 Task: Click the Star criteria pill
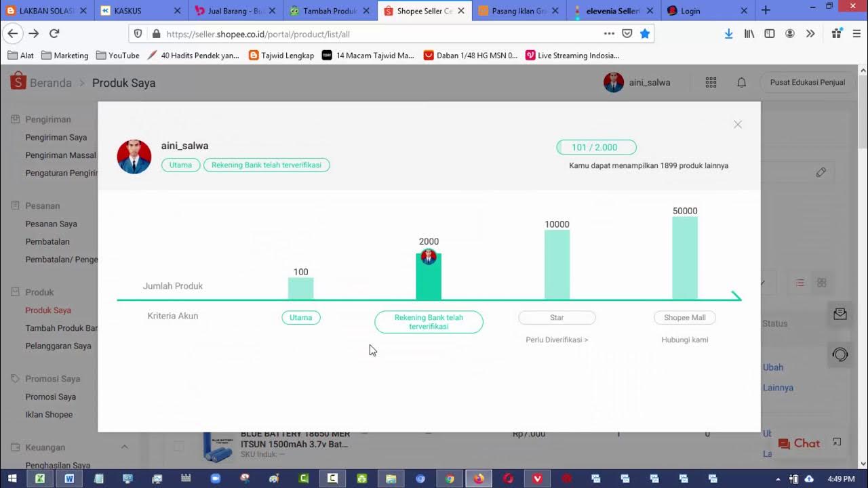coord(557,317)
